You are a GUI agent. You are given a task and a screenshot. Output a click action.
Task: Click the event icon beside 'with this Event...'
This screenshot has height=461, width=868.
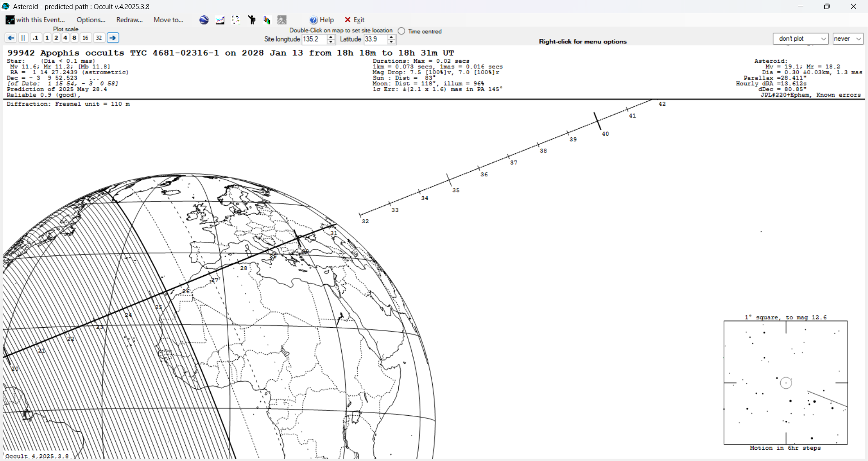pos(10,20)
